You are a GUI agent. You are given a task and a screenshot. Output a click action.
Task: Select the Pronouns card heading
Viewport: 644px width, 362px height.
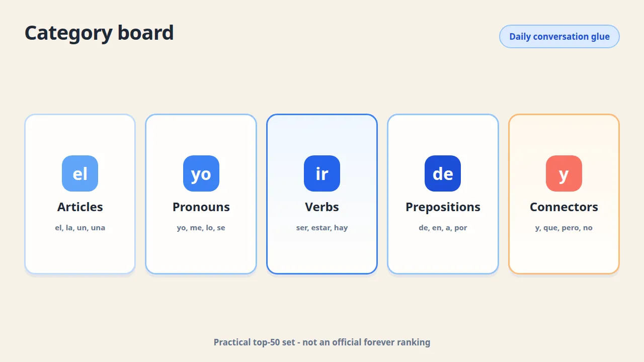click(x=201, y=207)
